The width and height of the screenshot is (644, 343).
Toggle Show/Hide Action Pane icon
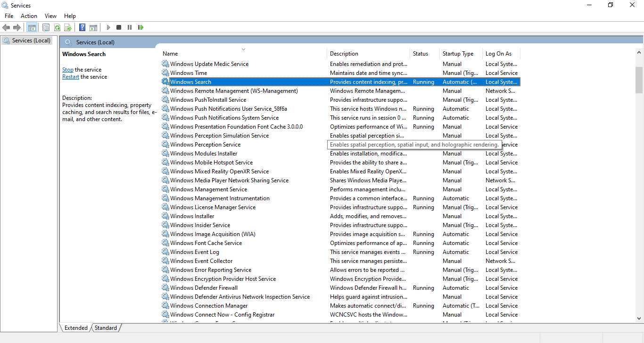coord(93,27)
